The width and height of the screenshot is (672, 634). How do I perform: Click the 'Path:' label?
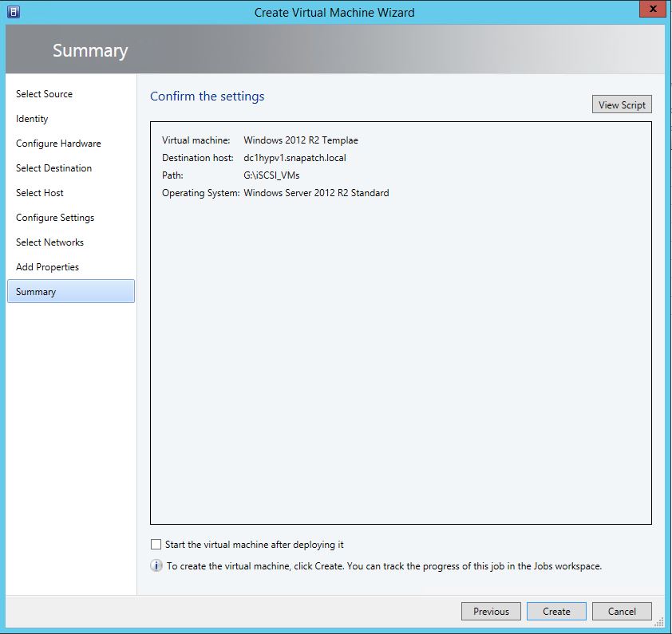(x=172, y=175)
